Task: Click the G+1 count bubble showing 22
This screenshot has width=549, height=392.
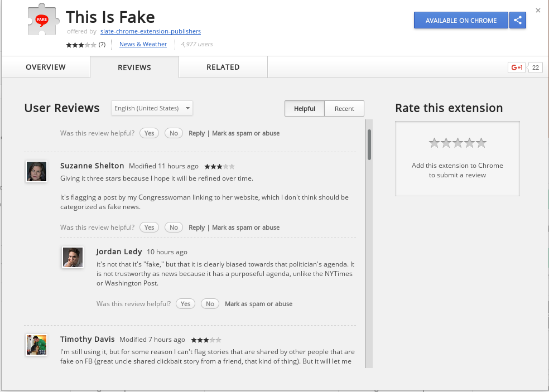Action: [536, 67]
